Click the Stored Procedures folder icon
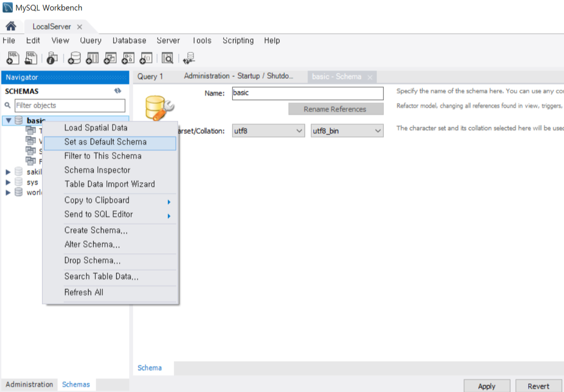 pos(31,150)
